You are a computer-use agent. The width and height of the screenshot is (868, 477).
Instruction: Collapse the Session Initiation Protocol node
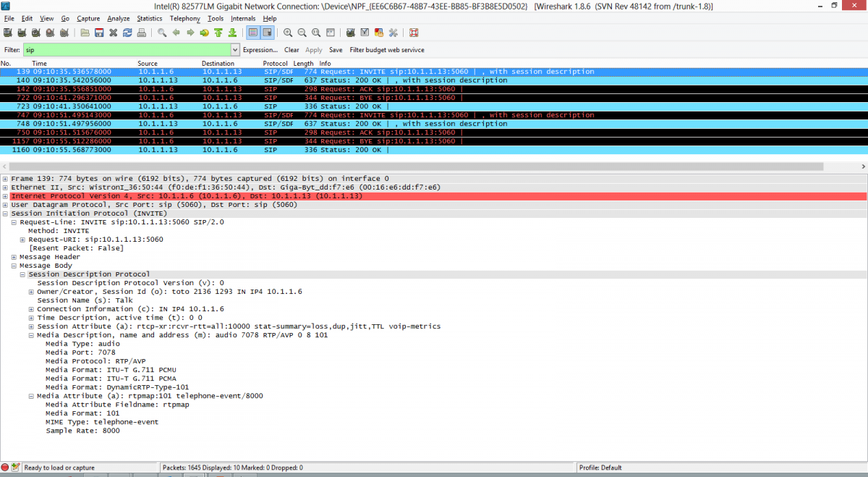coord(5,214)
